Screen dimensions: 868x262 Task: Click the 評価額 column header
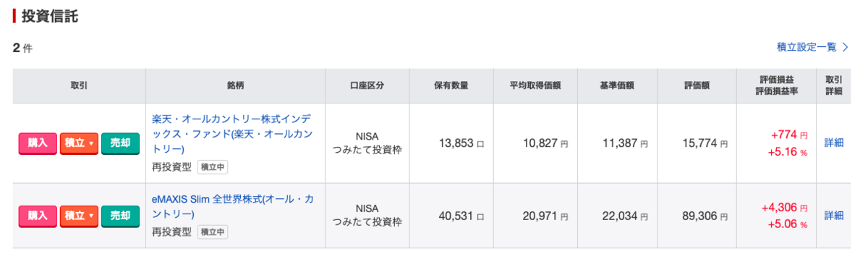697,86
